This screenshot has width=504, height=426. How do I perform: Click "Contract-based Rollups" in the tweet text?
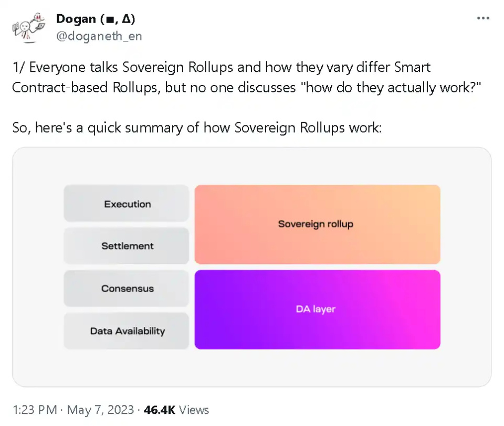click(86, 87)
